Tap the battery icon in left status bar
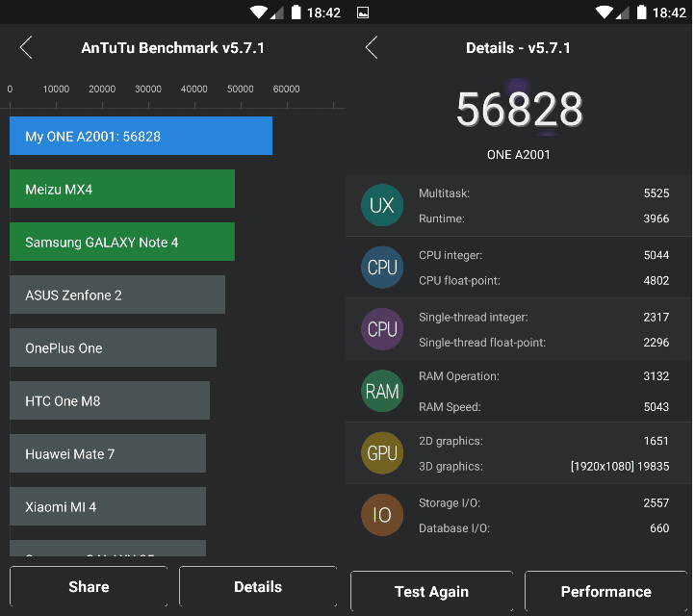The height and width of the screenshot is (616, 695). click(296, 12)
